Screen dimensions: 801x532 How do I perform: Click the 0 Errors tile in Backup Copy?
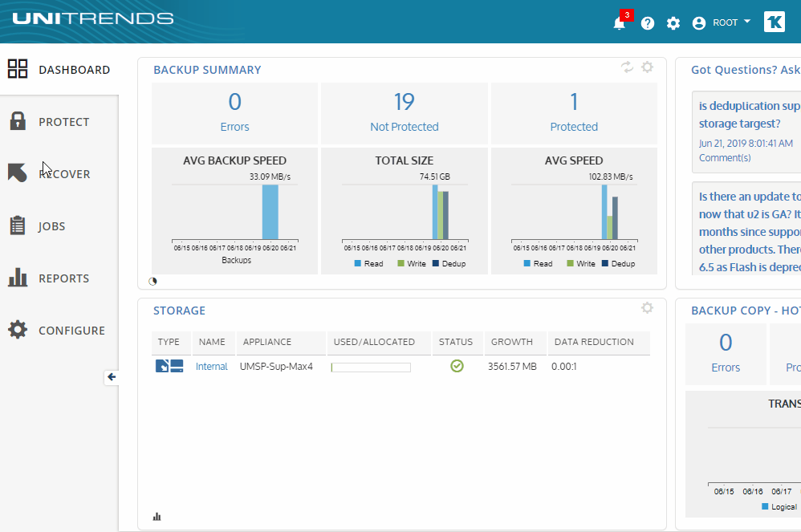click(726, 354)
